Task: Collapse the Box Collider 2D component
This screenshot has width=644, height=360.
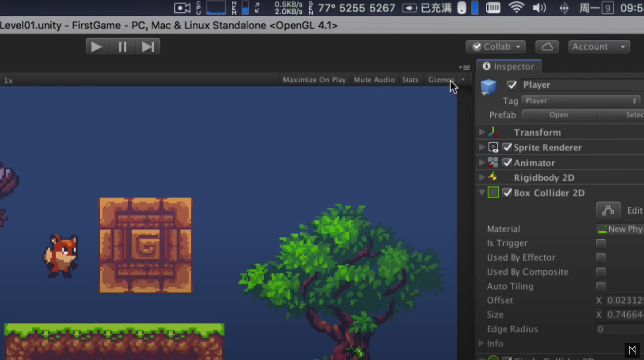Action: click(x=481, y=193)
